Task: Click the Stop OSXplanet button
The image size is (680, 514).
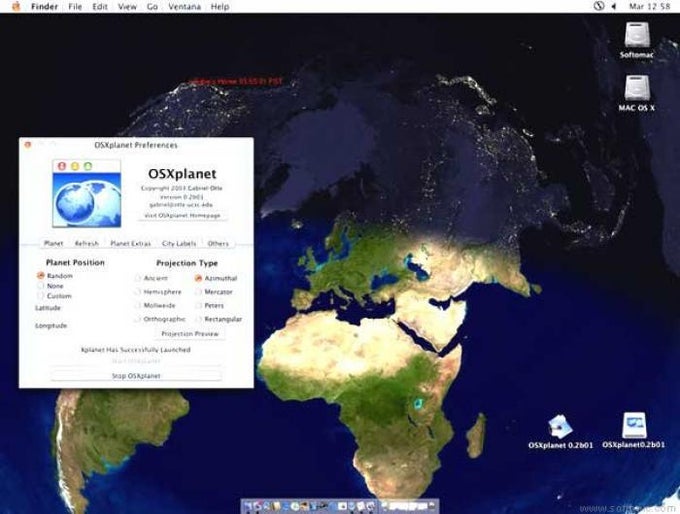Action: (136, 376)
